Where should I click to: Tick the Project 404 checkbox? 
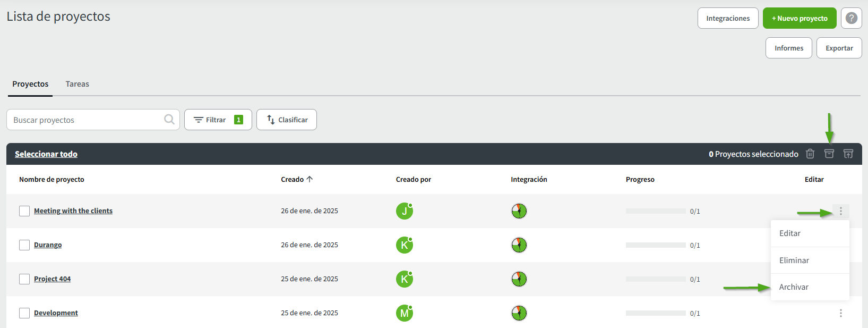pos(24,279)
